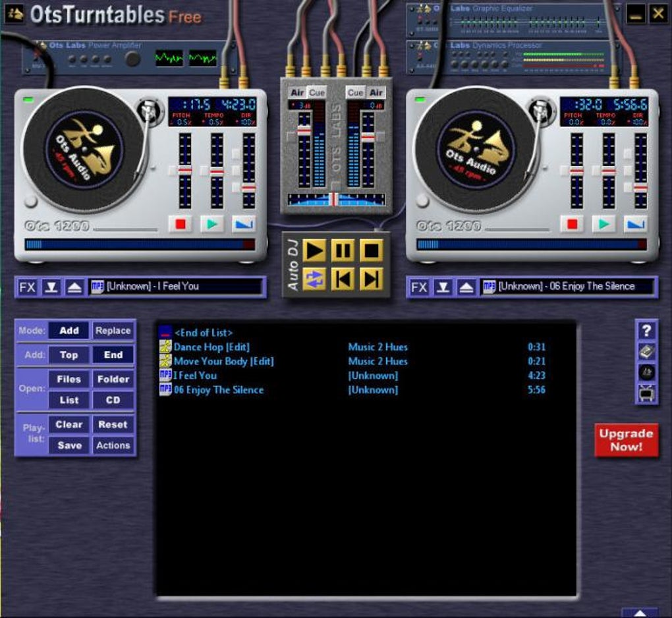The height and width of the screenshot is (618, 672).
Task: Go to the previous track in Auto DJ
Action: (343, 279)
